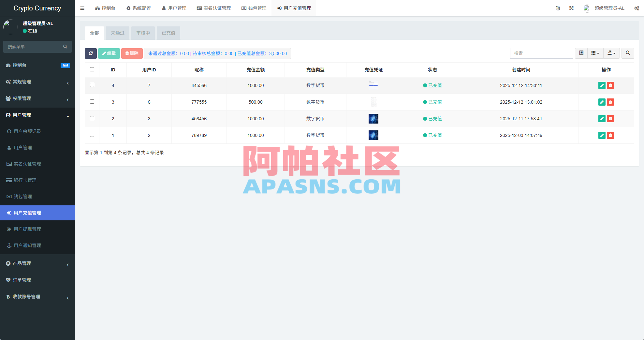Edit recharge record ID 4
This screenshot has width=644, height=340.
(x=602, y=85)
